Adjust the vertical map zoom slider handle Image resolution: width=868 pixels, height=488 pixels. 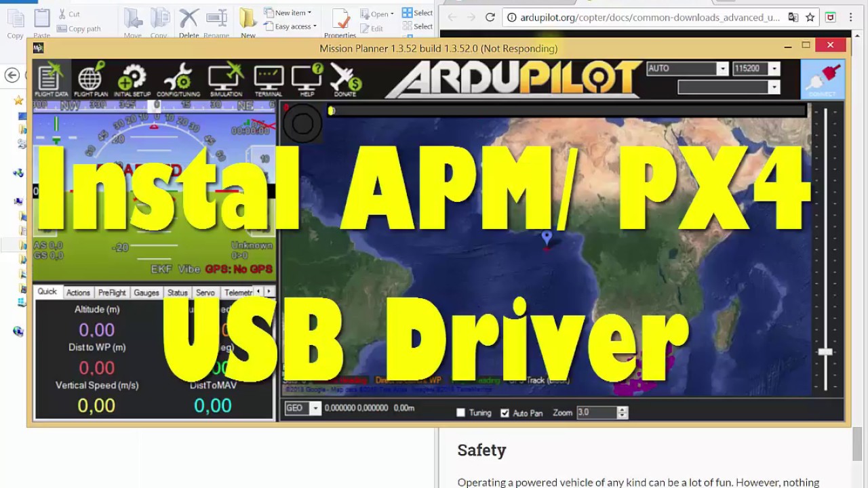[x=825, y=352]
